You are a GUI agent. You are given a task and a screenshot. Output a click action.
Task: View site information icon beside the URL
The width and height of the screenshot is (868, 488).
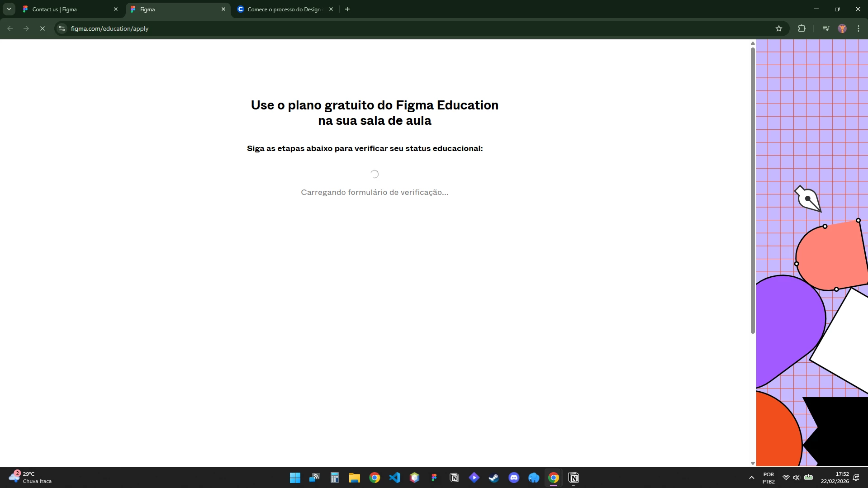(x=62, y=28)
